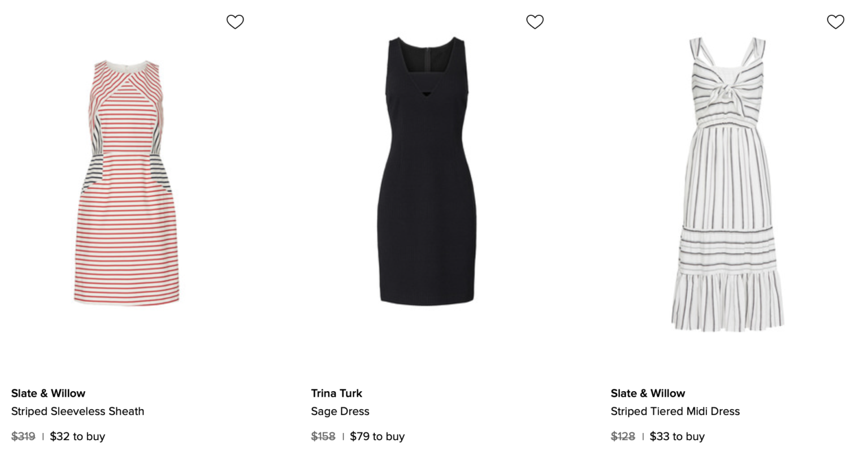Click the $33 to buy price
The height and width of the screenshot is (468, 868).
click(676, 436)
